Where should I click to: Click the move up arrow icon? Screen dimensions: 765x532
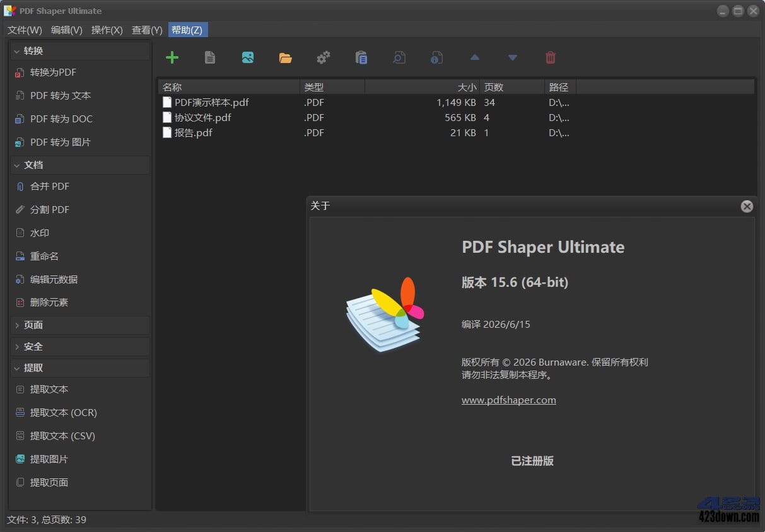coord(475,57)
